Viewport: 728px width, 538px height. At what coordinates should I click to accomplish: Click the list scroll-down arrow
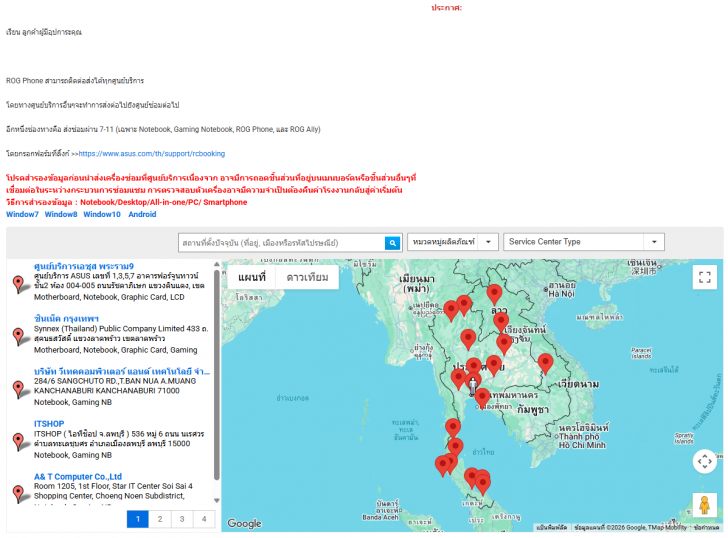(x=216, y=500)
